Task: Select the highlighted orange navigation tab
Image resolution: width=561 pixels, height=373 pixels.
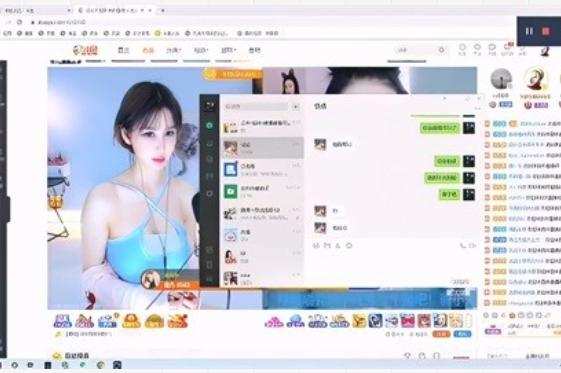Action: click(148, 50)
